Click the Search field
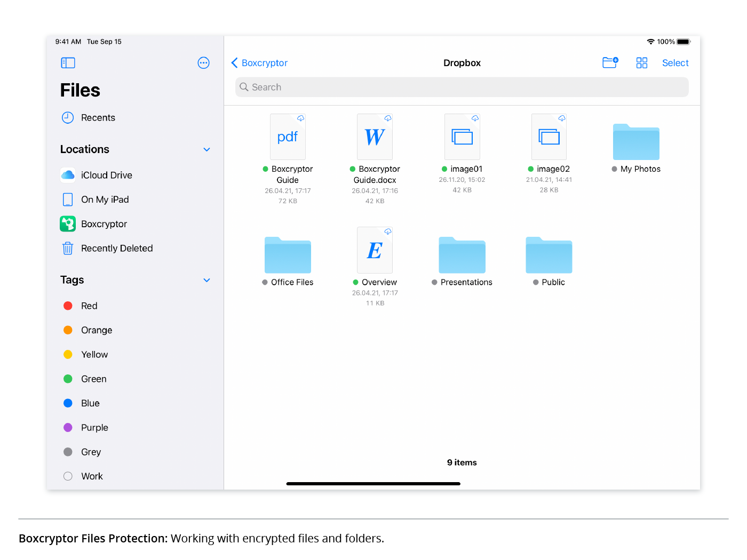747x560 pixels. 462,87
